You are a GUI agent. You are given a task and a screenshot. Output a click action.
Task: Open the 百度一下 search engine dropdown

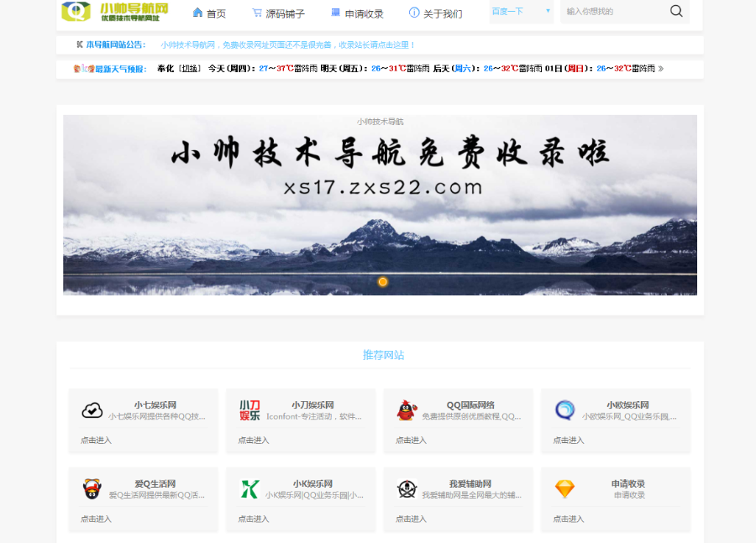(521, 11)
